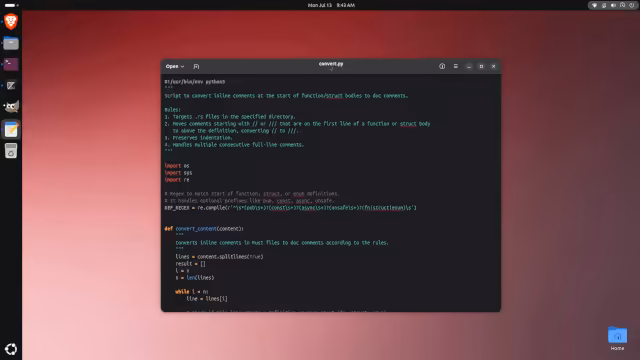Viewport: 640px width, 360px height.
Task: Click the 'lines = content.splitlines(True)' line
Action: (219, 257)
